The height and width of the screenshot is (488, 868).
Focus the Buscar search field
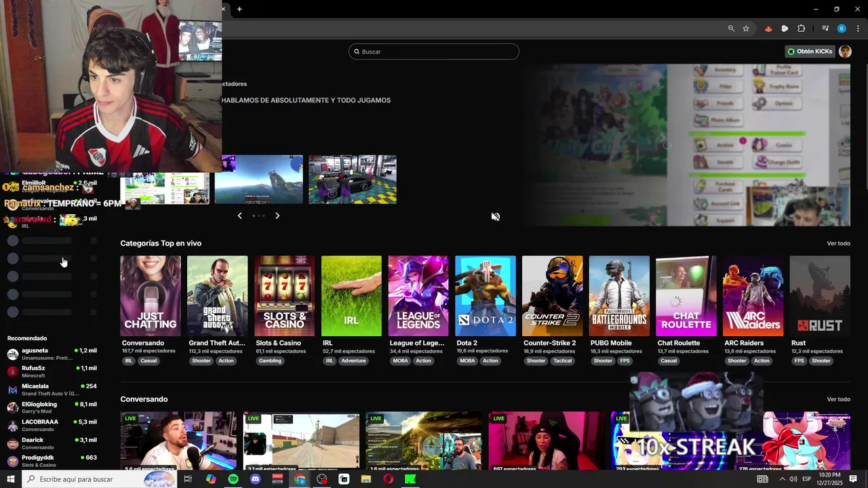point(434,52)
